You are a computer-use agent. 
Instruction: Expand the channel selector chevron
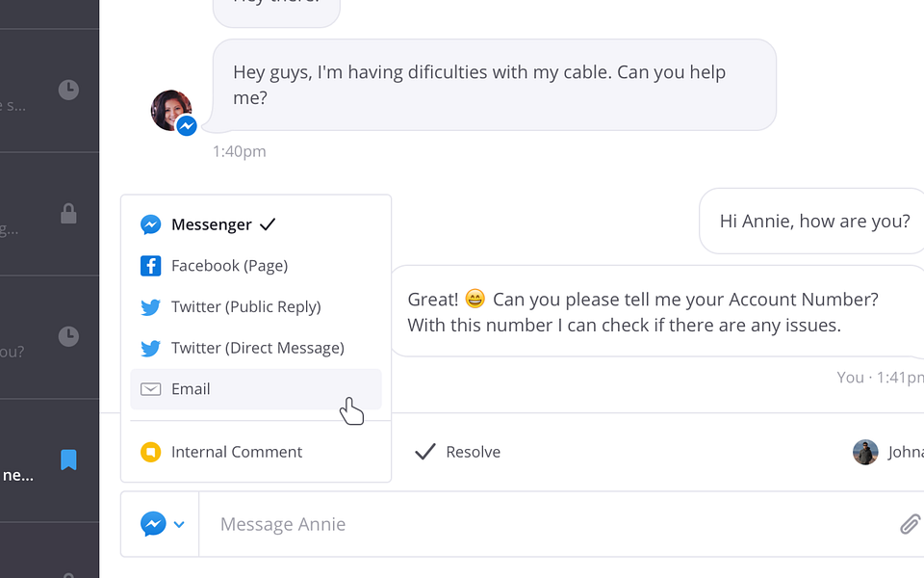[x=179, y=525]
